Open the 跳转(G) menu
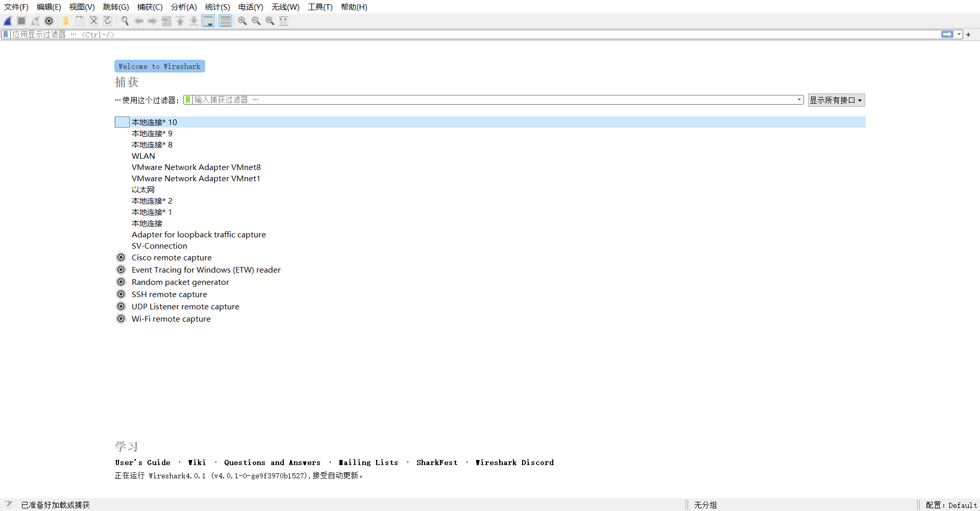The height and width of the screenshot is (511, 980). pos(116,7)
